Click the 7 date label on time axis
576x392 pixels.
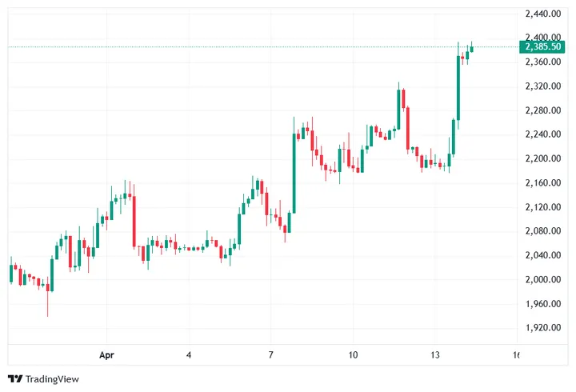271,354
